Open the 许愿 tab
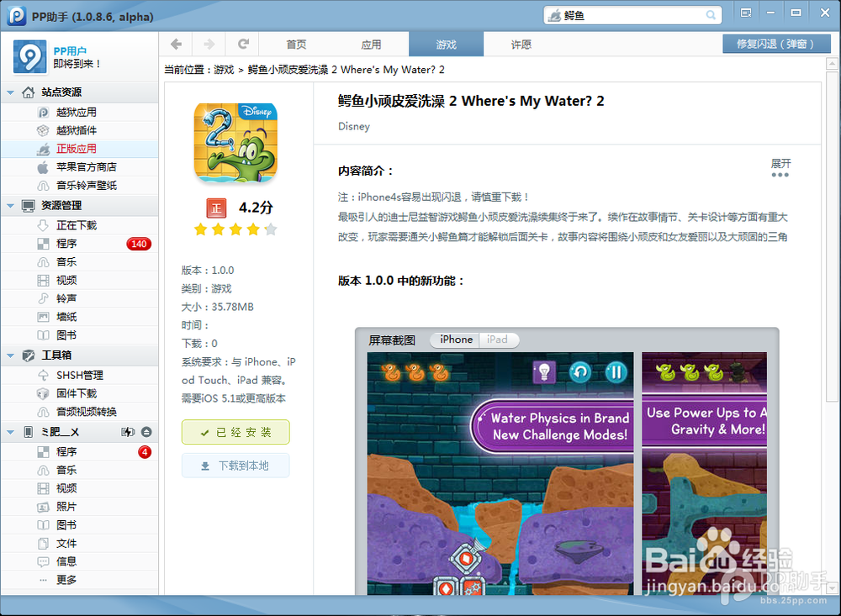The image size is (841, 616). 521,44
